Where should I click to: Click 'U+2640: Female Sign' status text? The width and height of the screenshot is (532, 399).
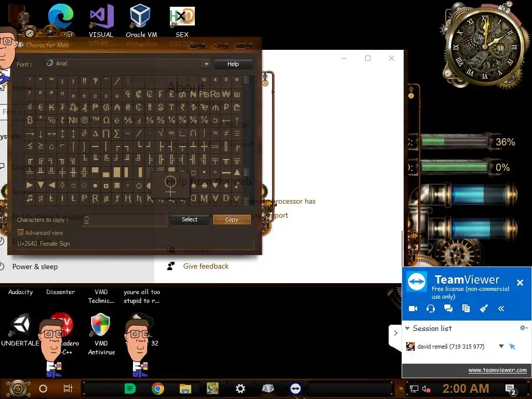[x=44, y=244]
